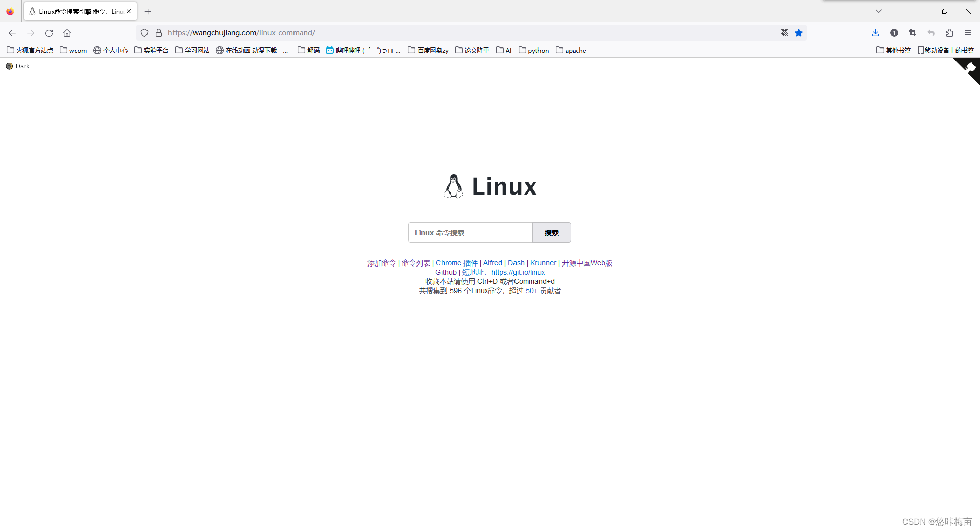
Task: Click the Linux penguin logo
Action: (453, 186)
